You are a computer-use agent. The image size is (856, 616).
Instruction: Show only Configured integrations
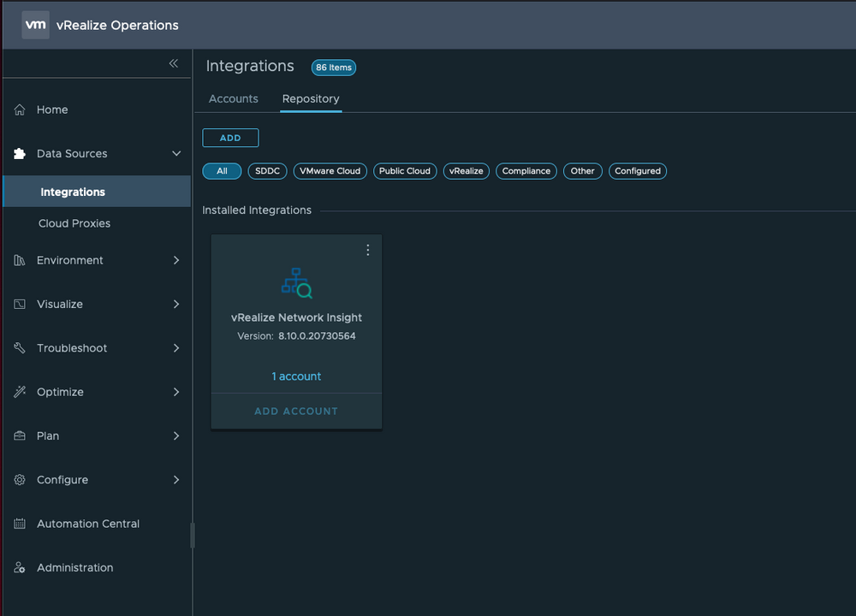[x=638, y=171]
